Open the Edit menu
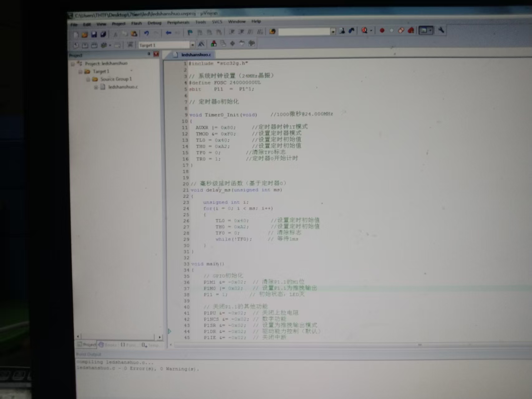The image size is (532, 399). point(87,24)
